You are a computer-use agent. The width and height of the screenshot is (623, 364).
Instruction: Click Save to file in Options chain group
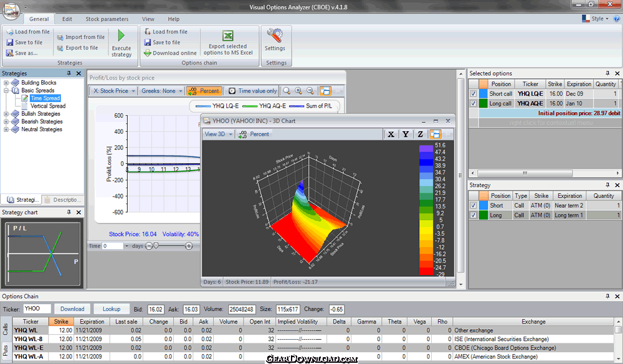click(162, 42)
